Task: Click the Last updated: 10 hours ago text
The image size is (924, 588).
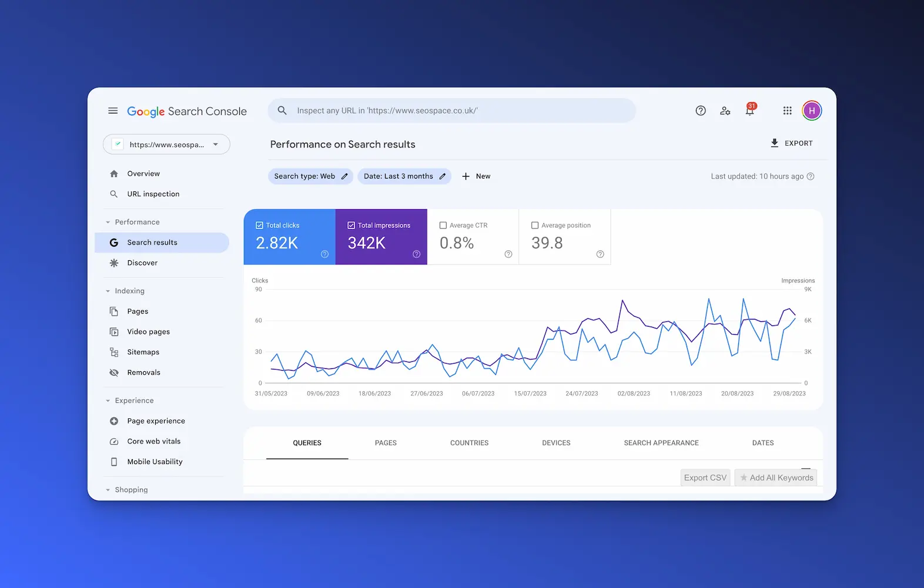Action: 757,176
